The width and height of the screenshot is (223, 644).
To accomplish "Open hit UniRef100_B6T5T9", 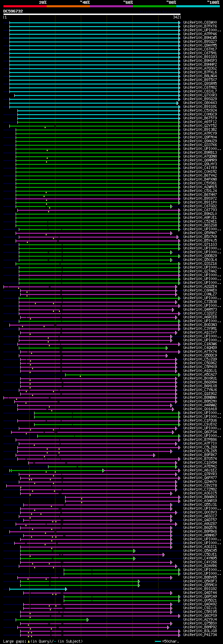I will pyautogui.click(x=200, y=118).
